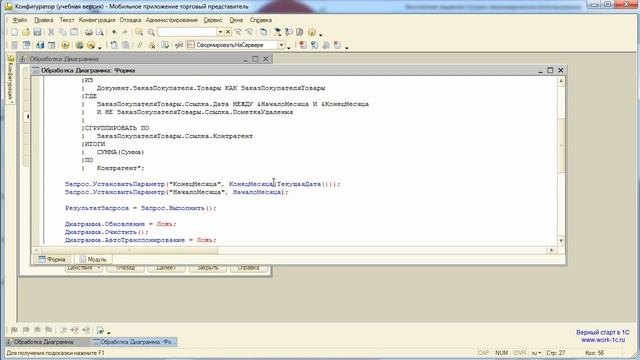Click the last icon on the second toolbar row

[x=337, y=45]
